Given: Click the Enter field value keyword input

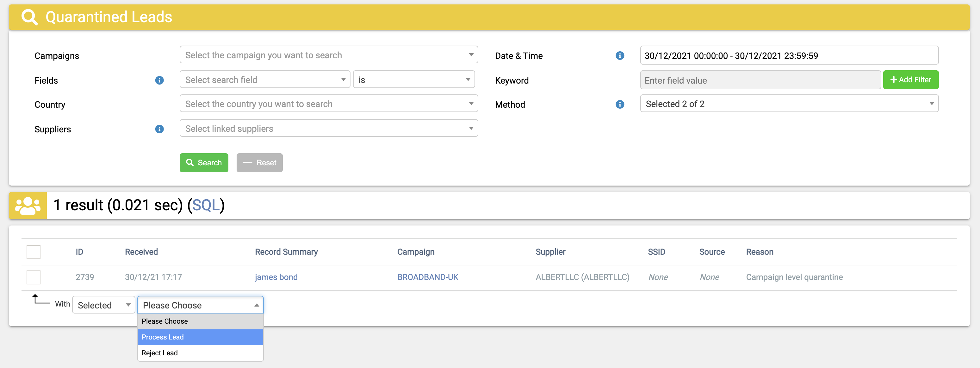Looking at the screenshot, I should coord(760,80).
